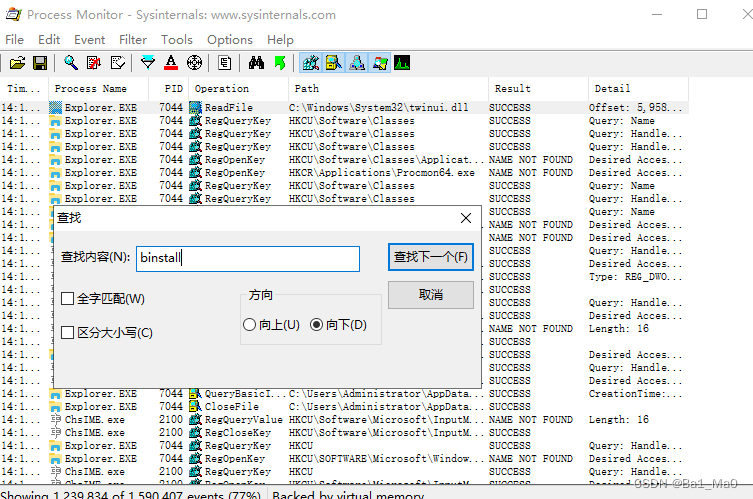Click the binoculars Find icon
The image size is (753, 499).
point(256,63)
